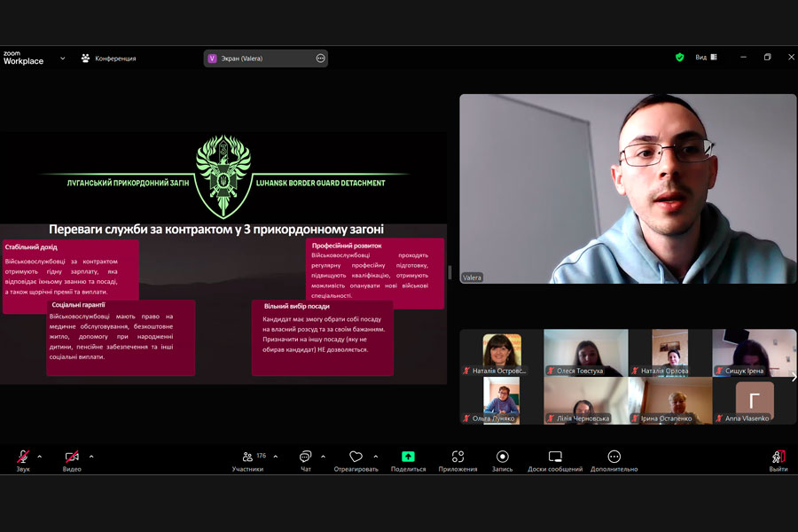Click the Конференция paw icon

(85, 58)
